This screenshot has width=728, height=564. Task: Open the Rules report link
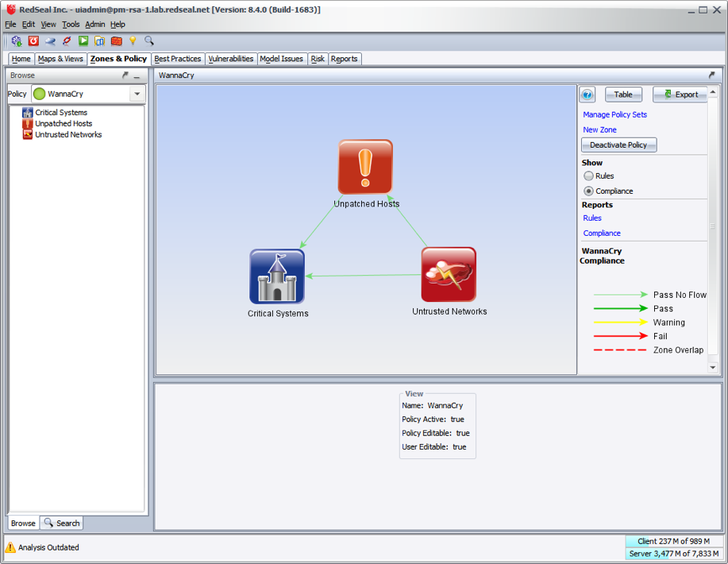pos(592,218)
